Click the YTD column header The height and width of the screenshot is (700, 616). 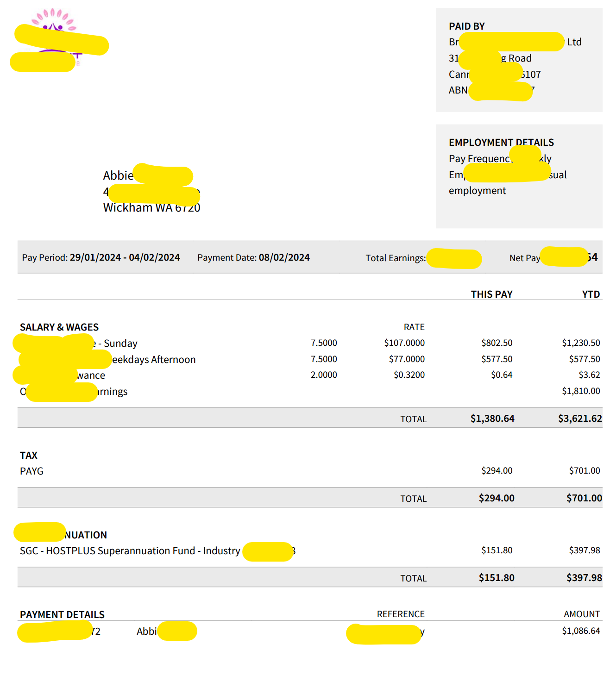click(591, 294)
